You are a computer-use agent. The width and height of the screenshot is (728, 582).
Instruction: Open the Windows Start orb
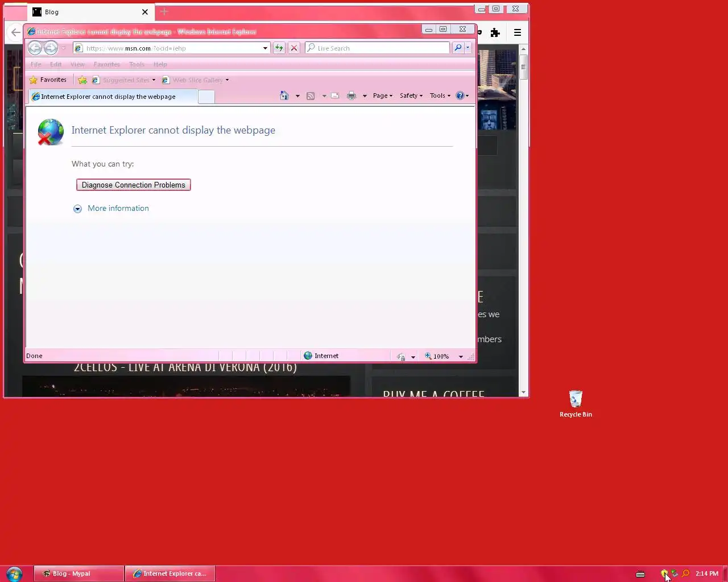(14, 573)
